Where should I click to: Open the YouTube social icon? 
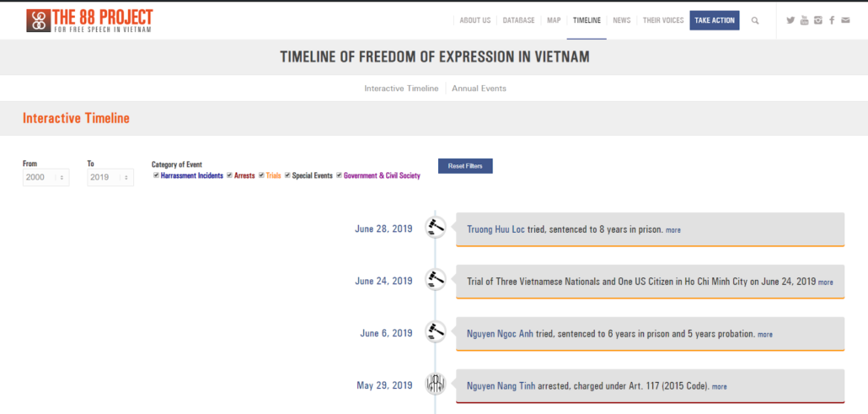[x=804, y=20]
